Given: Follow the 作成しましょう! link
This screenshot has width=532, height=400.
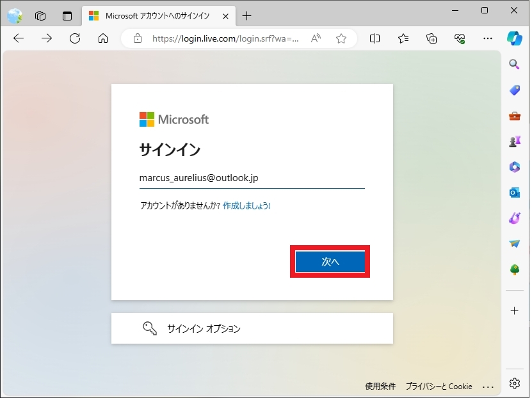Looking at the screenshot, I should click(x=246, y=206).
